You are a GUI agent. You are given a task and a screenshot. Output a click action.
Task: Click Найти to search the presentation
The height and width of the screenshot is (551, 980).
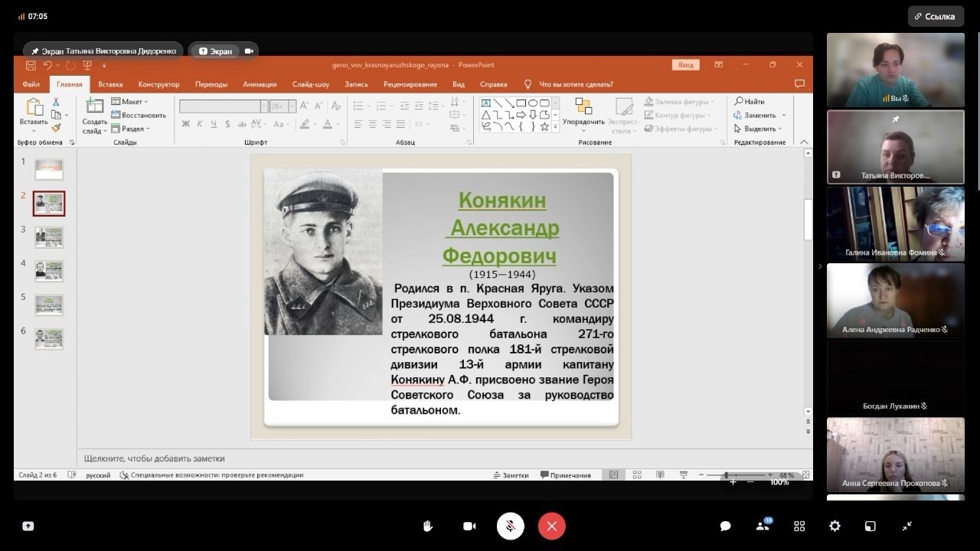[750, 101]
